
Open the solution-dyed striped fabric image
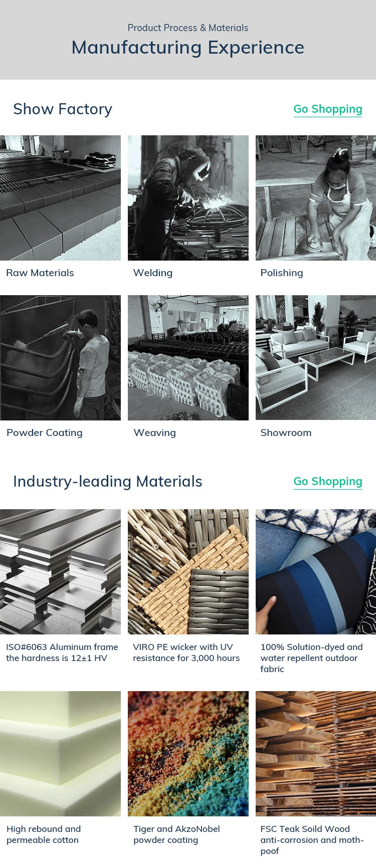(x=316, y=572)
